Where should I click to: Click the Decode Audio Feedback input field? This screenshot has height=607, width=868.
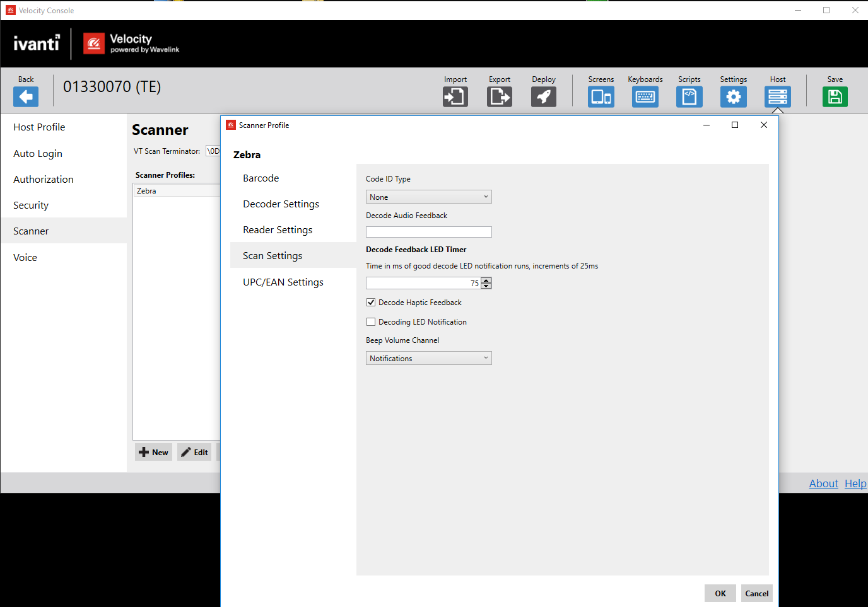tap(428, 231)
